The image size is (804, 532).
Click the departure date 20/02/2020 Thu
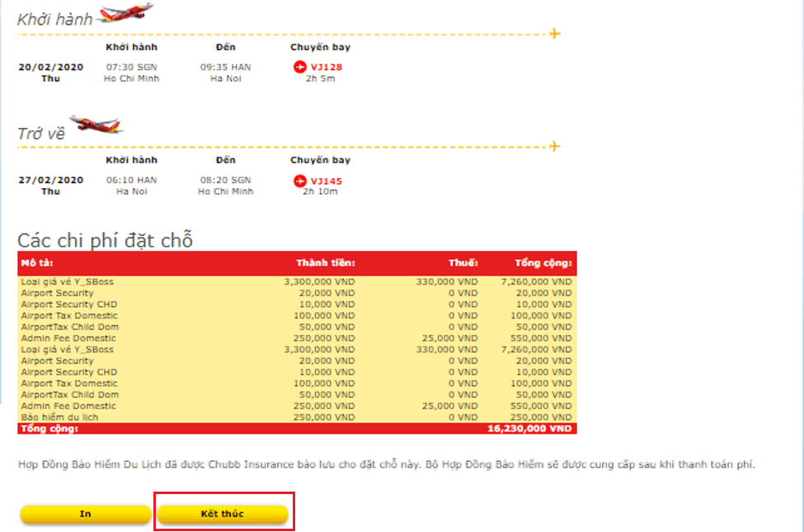(x=50, y=72)
